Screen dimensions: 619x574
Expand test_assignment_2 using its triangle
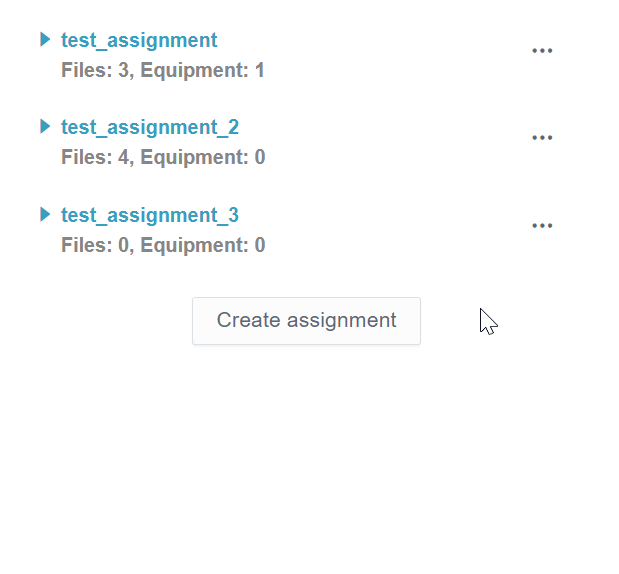pos(45,127)
